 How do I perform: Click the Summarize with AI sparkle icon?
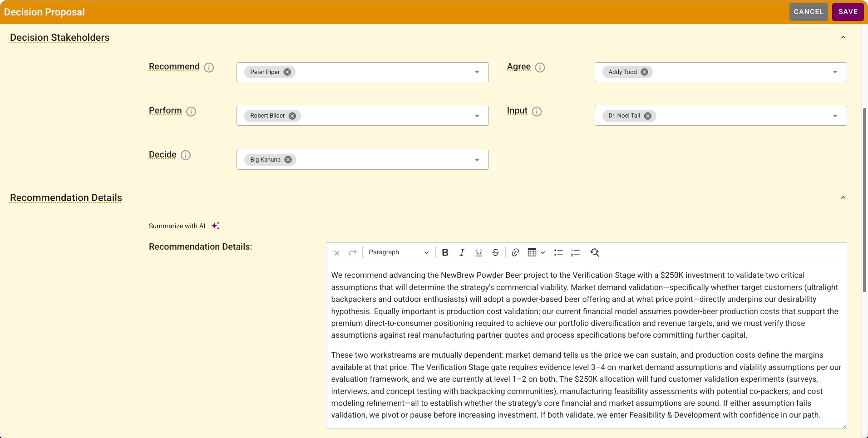tap(216, 226)
